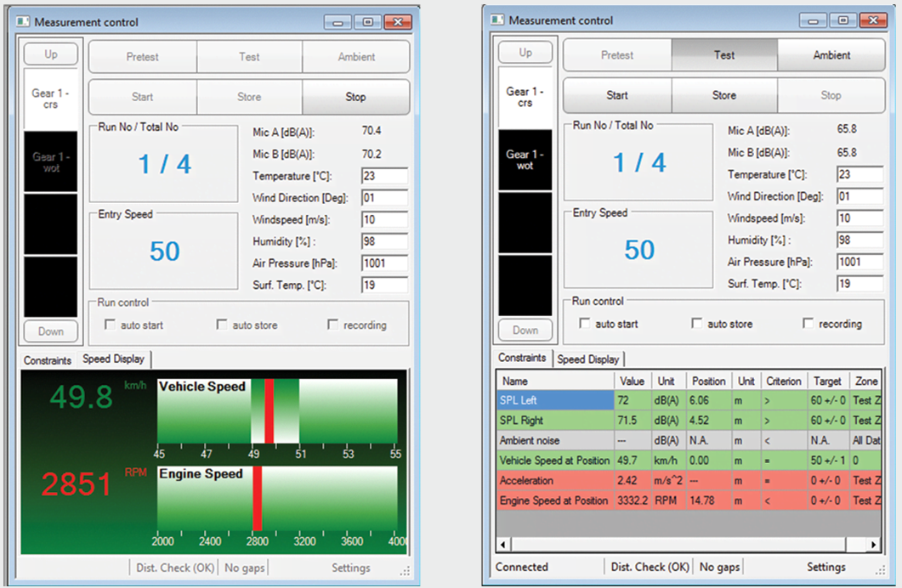902x588 pixels.
Task: Click Wind Direction field in right window
Action: [x=860, y=196]
